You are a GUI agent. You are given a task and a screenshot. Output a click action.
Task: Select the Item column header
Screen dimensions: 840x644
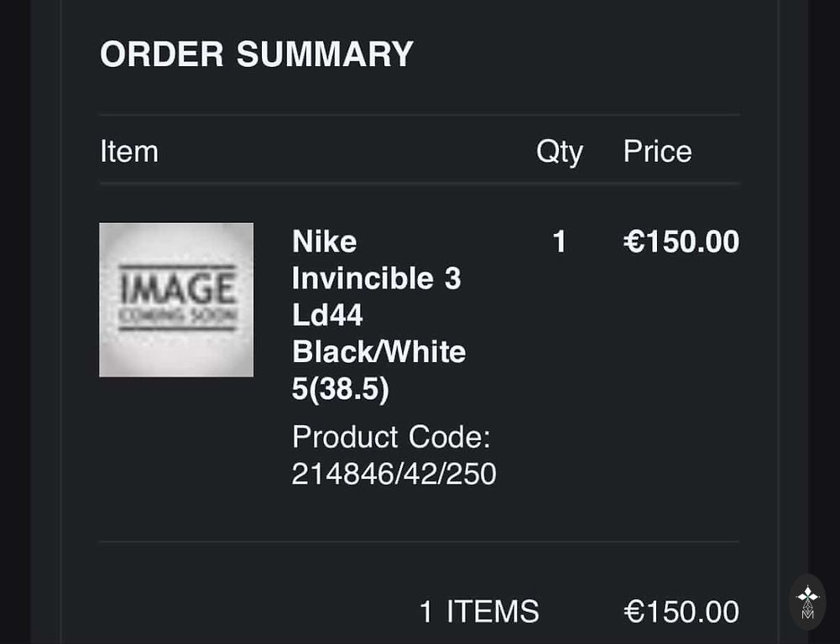[x=129, y=152]
